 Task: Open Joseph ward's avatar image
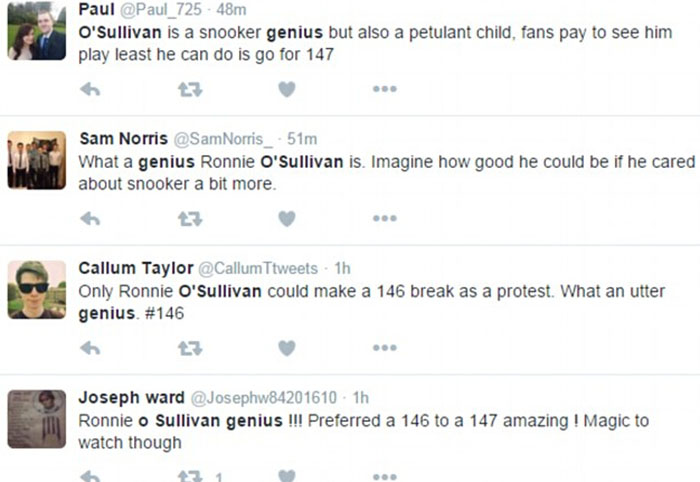[x=37, y=418]
